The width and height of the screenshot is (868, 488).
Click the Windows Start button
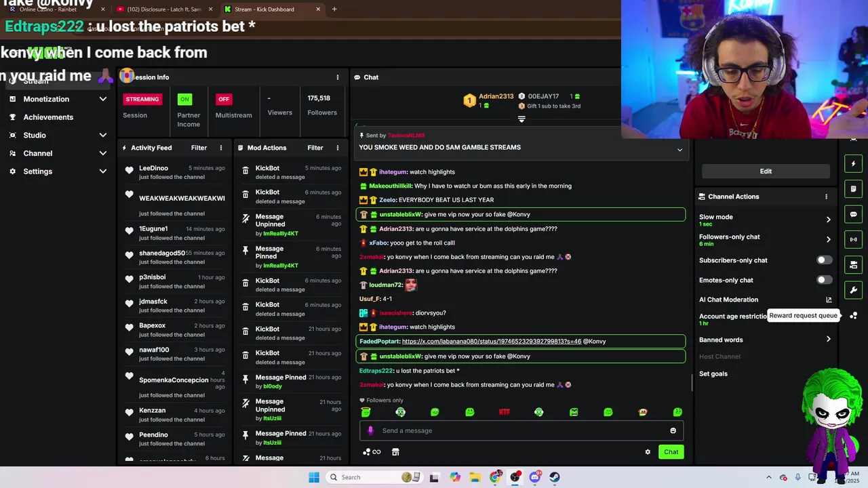tap(314, 477)
